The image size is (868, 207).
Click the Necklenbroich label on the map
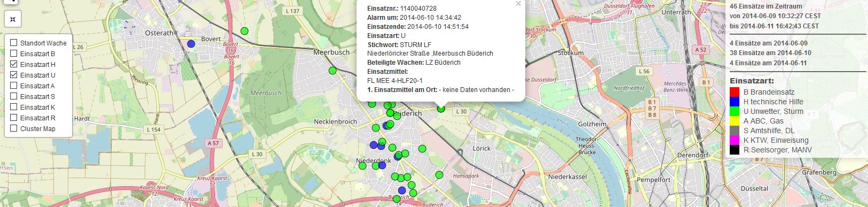335,121
